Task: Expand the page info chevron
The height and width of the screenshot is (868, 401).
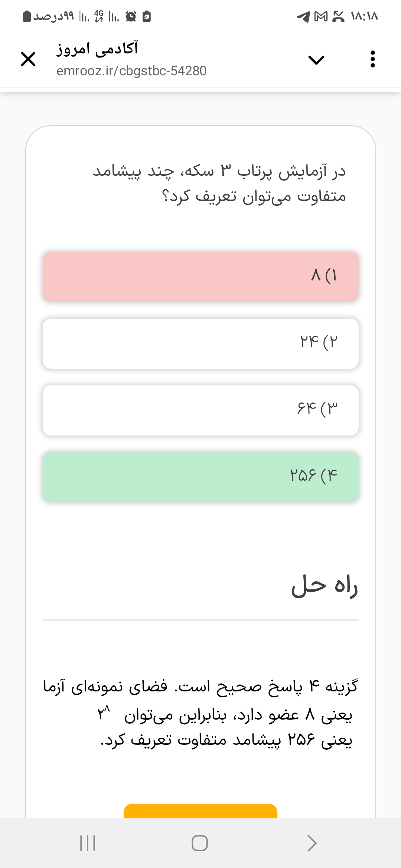Action: coord(316,59)
